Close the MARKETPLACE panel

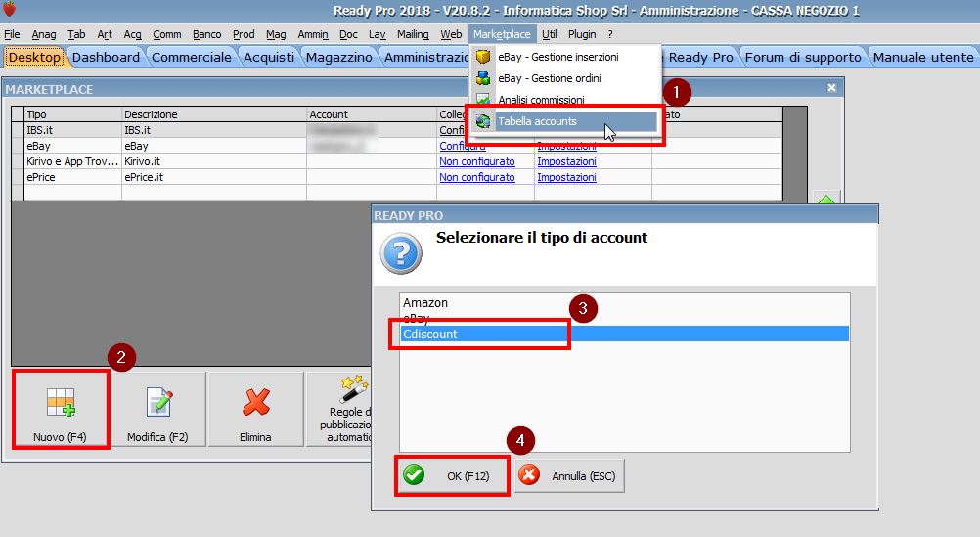point(832,88)
